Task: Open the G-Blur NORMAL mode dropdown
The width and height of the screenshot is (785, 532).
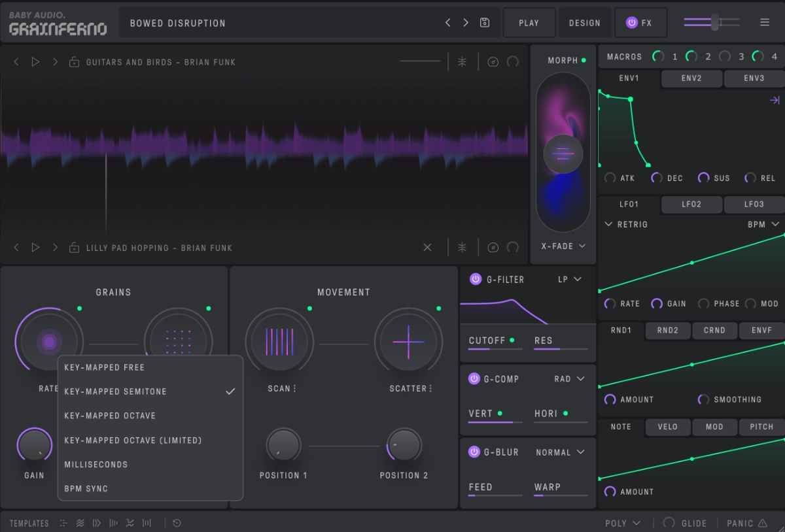Action: (x=560, y=452)
